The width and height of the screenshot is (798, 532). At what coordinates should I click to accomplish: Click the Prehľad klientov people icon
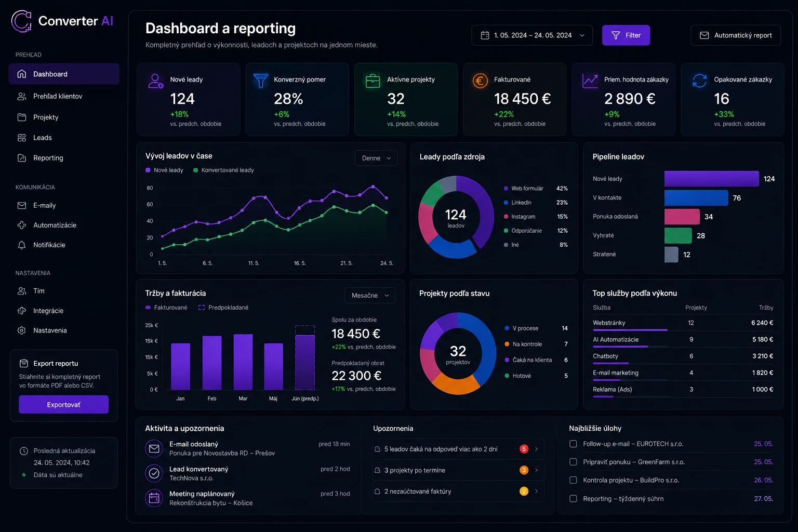click(22, 96)
